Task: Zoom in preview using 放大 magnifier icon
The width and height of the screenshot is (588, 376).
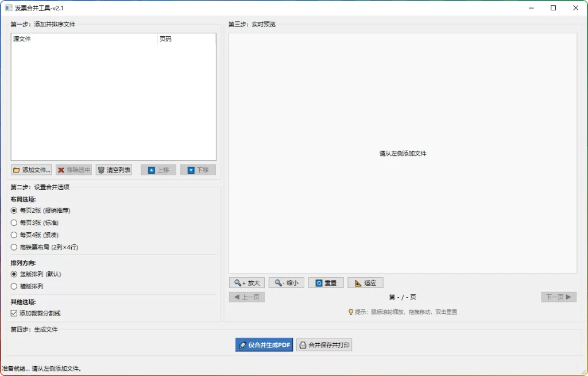Action: (237, 282)
